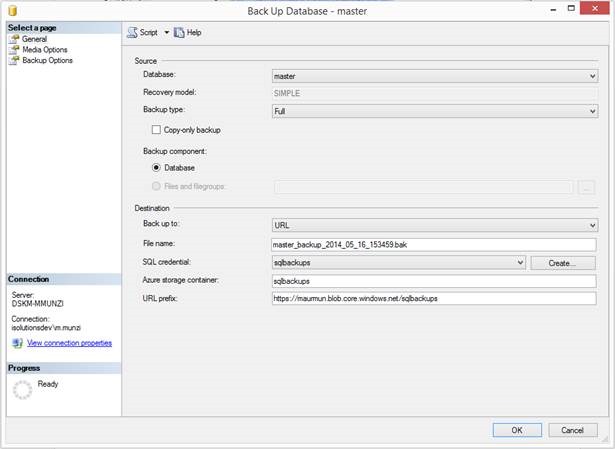Viewport: 615px width, 449px height.
Task: Open the Database dropdown showing master
Action: pos(434,74)
